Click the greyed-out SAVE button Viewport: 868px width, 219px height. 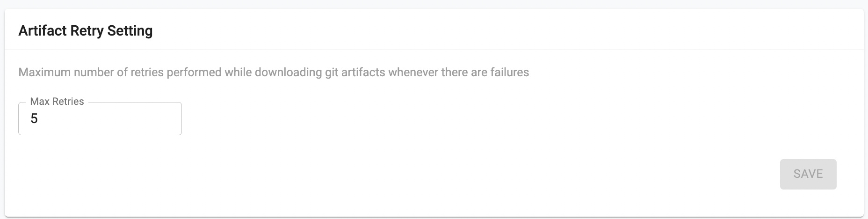click(808, 174)
